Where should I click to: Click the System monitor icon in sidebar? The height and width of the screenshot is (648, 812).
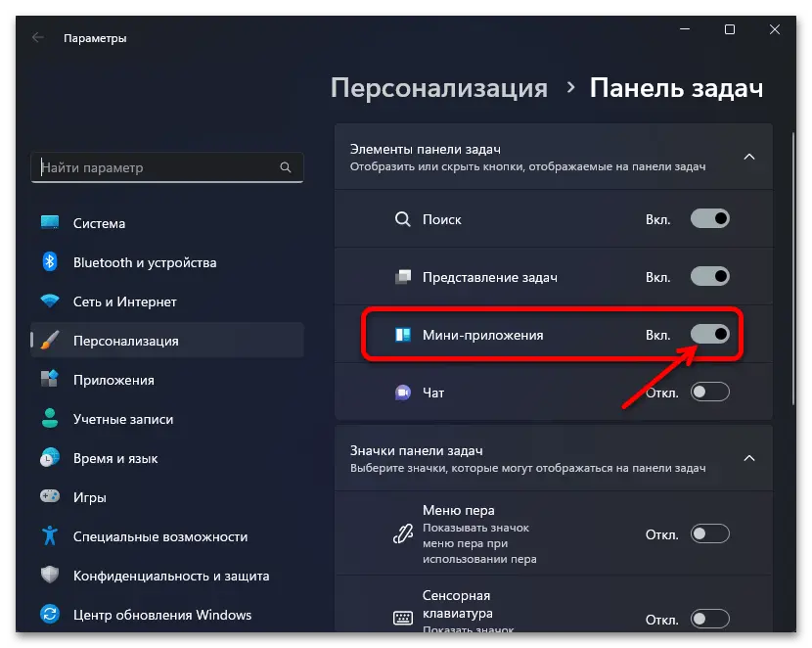point(50,223)
